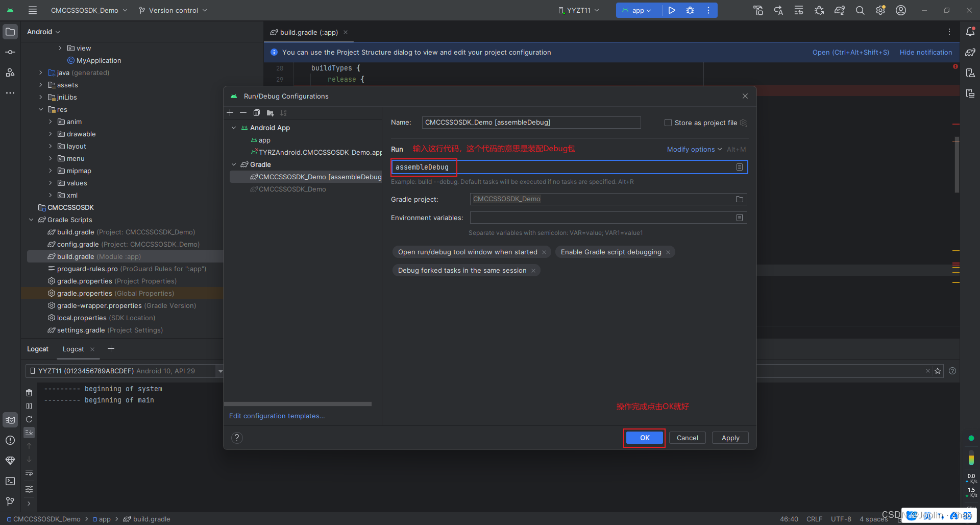Open Edit configuration templates link
The width and height of the screenshot is (980, 525).
[277, 416]
